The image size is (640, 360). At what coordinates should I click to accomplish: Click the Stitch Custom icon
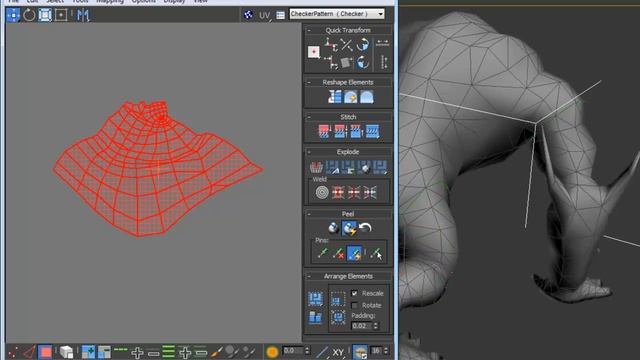(x=372, y=131)
